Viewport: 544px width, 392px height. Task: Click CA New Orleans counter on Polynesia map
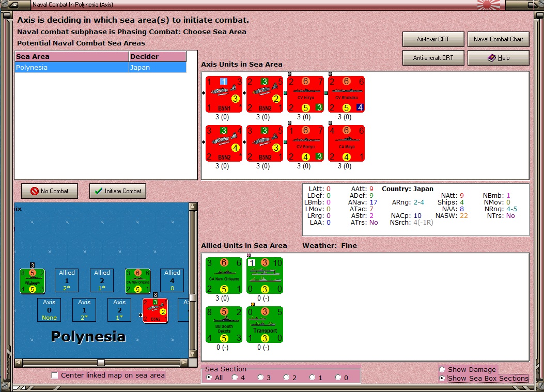[x=138, y=280]
